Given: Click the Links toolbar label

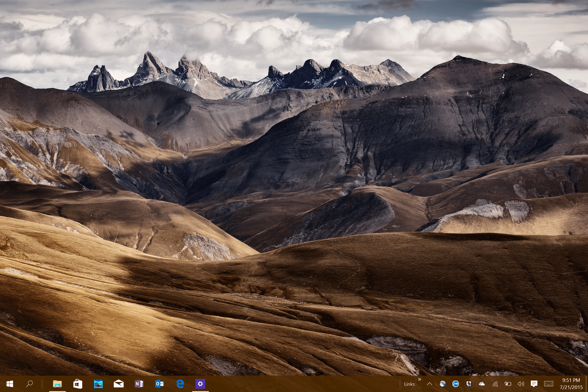Looking at the screenshot, I should point(409,384).
